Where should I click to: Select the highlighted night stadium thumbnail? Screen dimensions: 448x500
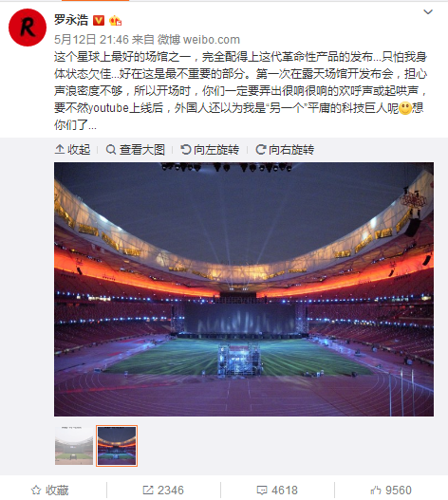(x=117, y=446)
